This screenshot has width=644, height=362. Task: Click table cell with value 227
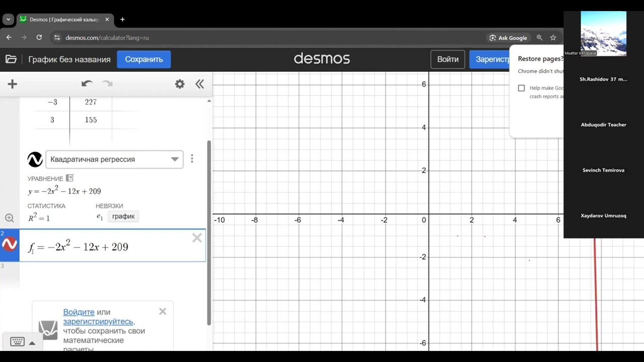(91, 102)
